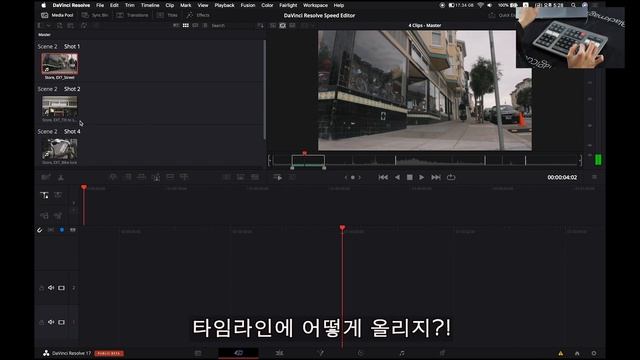Open the Edit page icon
This screenshot has width=640, height=360.
(x=280, y=353)
